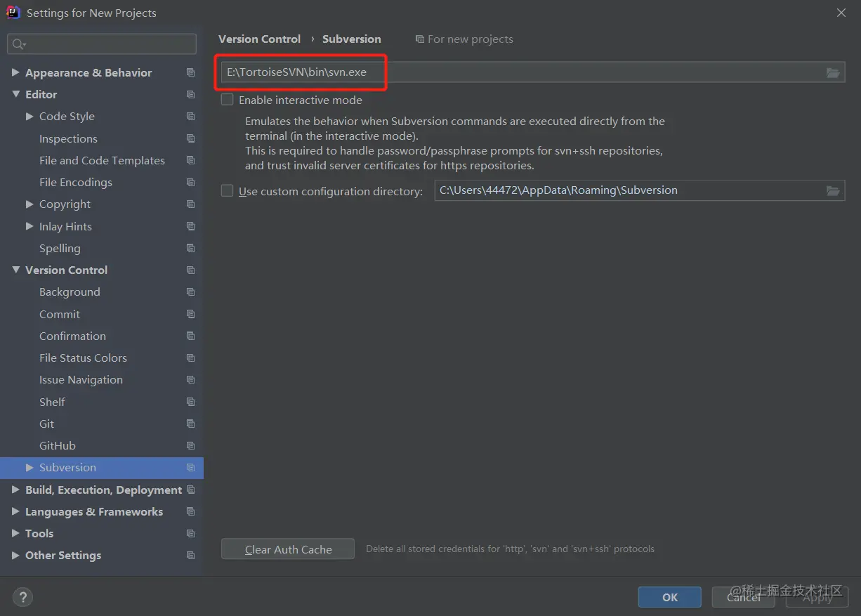Viewport: 861px width, 616px height.
Task: Click the project-level icon beside Tools
Action: coord(190,533)
